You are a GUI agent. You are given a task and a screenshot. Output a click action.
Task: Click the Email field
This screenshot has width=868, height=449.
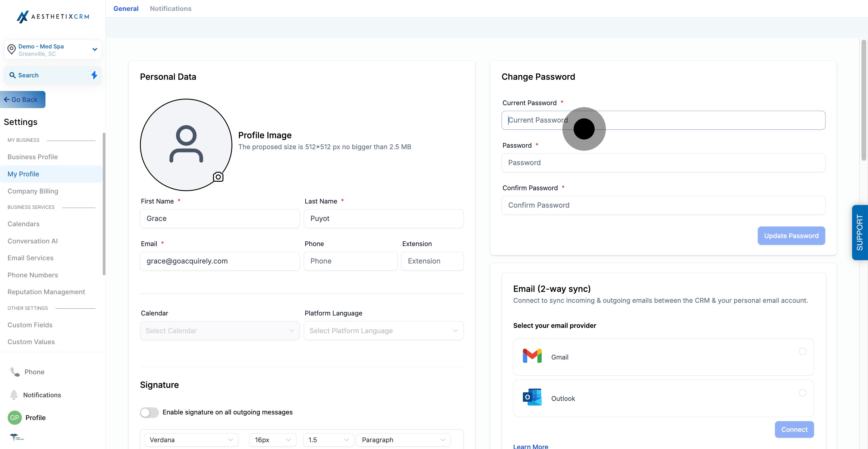[220, 261]
